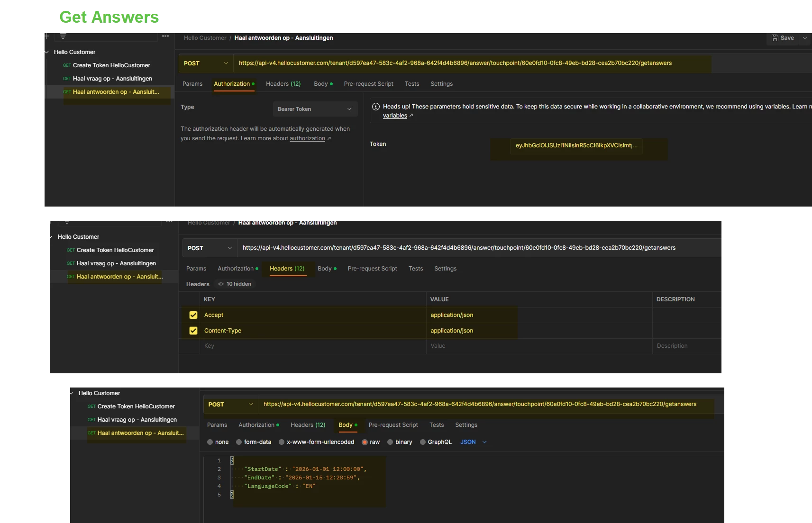Open the authorization learn more link
The width and height of the screenshot is (812, 523).
pyautogui.click(x=307, y=139)
